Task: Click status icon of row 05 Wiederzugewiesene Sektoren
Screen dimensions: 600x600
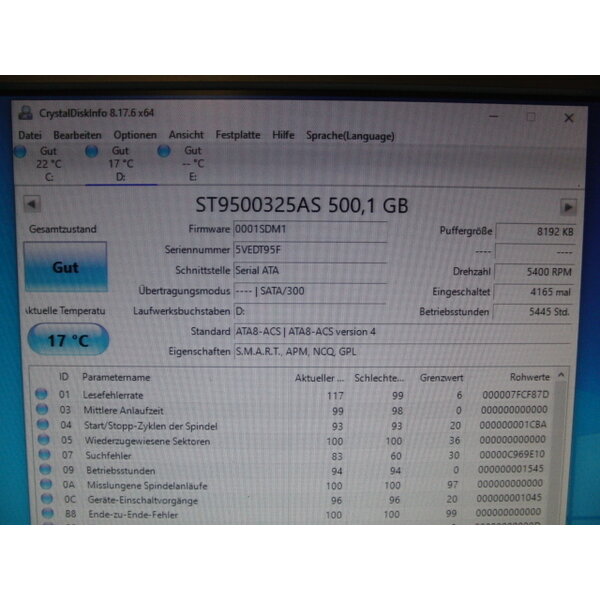Action: click(44, 439)
